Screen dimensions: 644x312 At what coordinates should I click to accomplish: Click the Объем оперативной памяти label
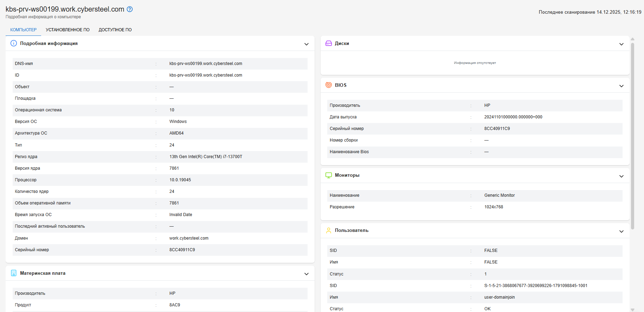point(43,203)
